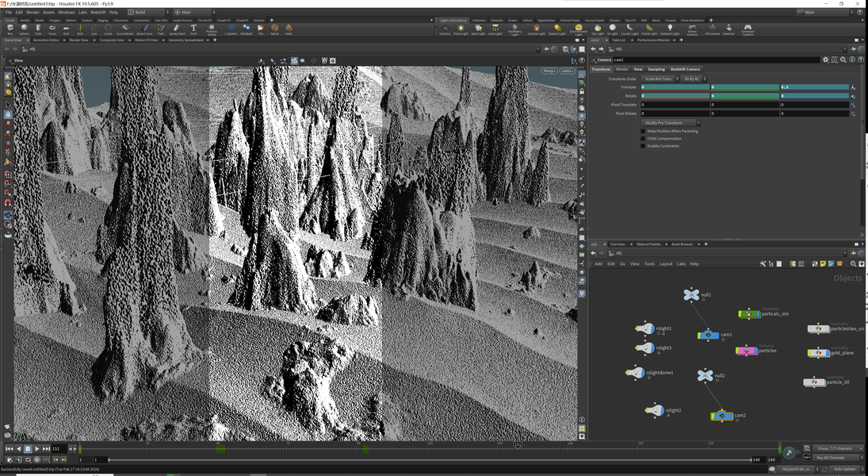Click the Translate X input field
This screenshot has width=868, height=476.
[675, 87]
